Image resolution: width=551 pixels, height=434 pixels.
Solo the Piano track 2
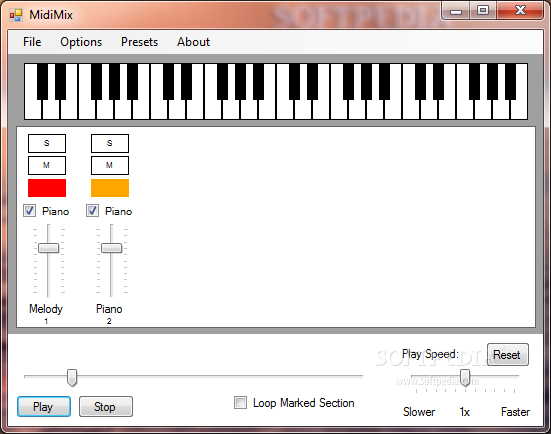(x=110, y=143)
